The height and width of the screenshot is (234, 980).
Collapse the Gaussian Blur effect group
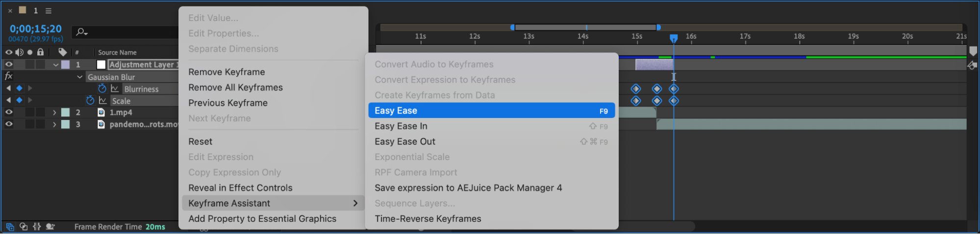click(x=79, y=77)
